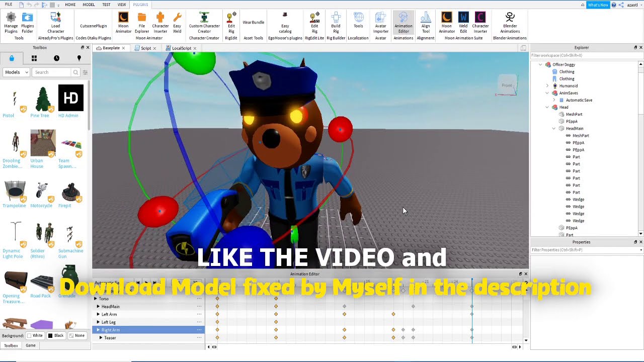Open the Align Tool

[426, 23]
